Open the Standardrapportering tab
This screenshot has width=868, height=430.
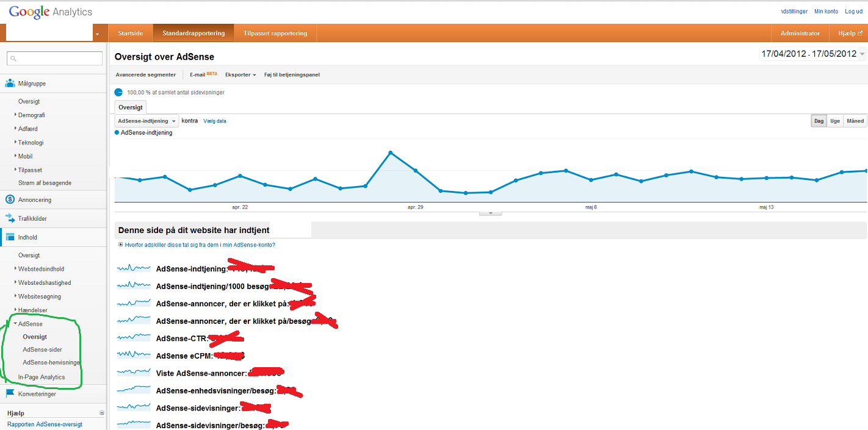(193, 33)
